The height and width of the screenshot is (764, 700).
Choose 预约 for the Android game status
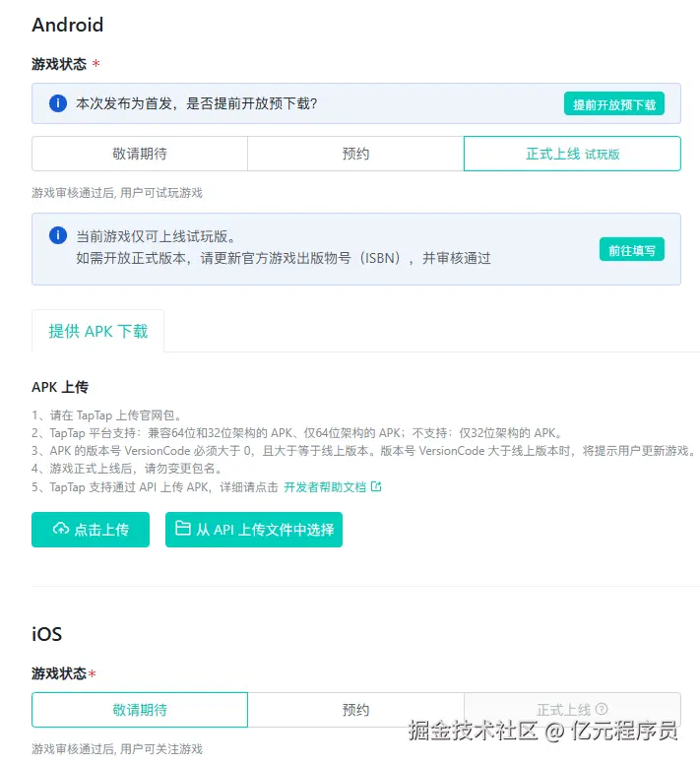click(355, 154)
